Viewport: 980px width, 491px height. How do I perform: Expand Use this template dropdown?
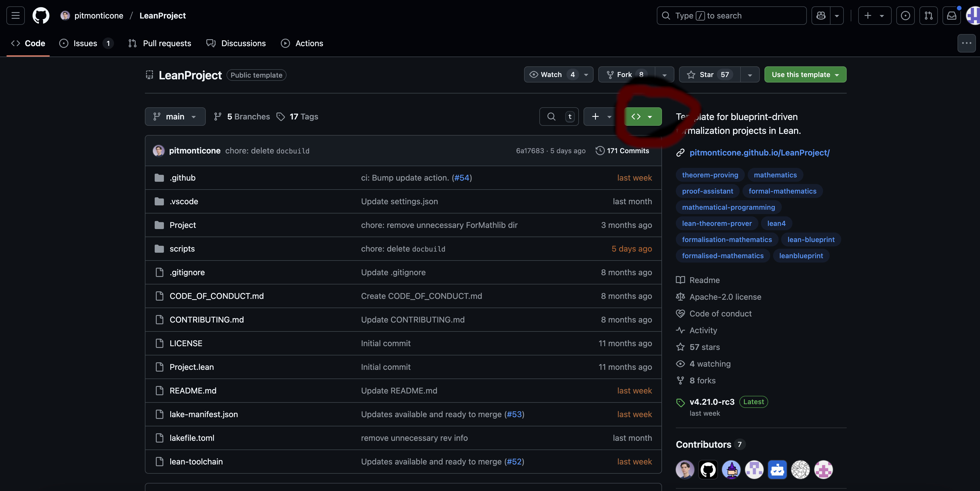(805, 74)
